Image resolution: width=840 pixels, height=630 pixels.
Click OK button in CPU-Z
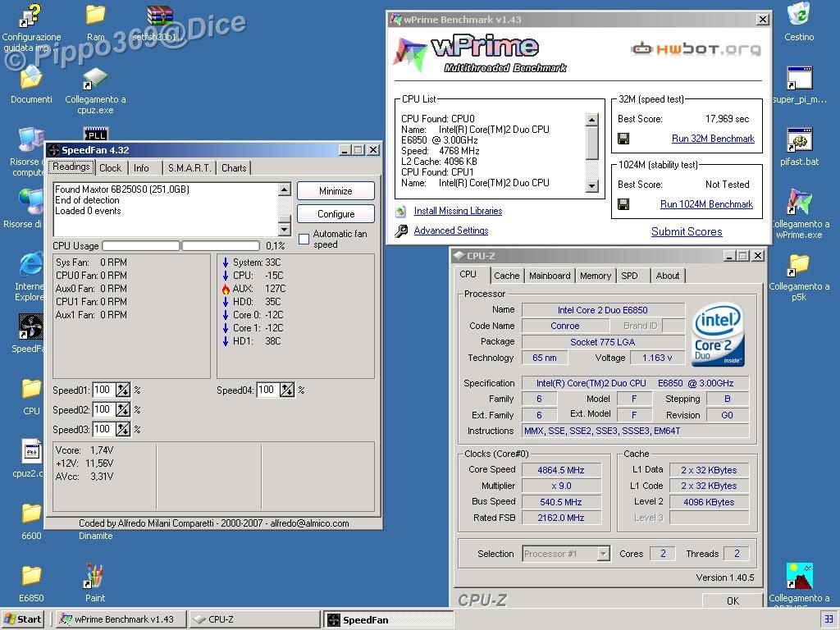[x=733, y=601]
